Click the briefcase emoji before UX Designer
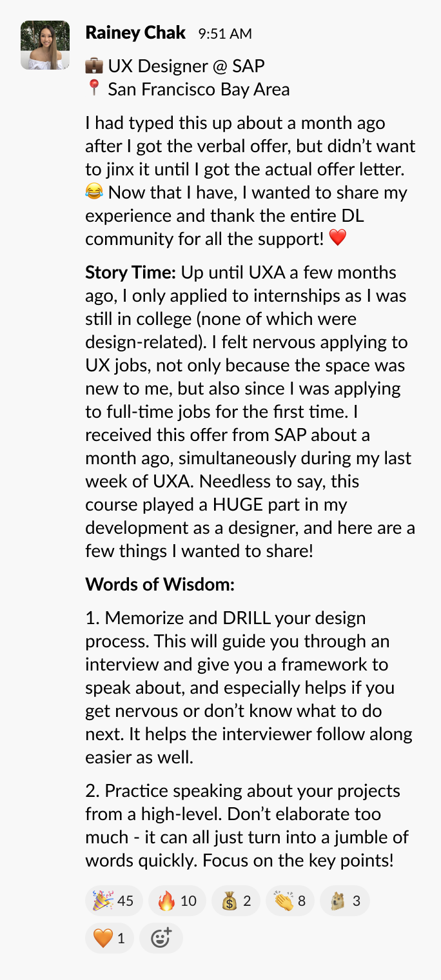Screen dimensions: 441x980 [x=94, y=66]
